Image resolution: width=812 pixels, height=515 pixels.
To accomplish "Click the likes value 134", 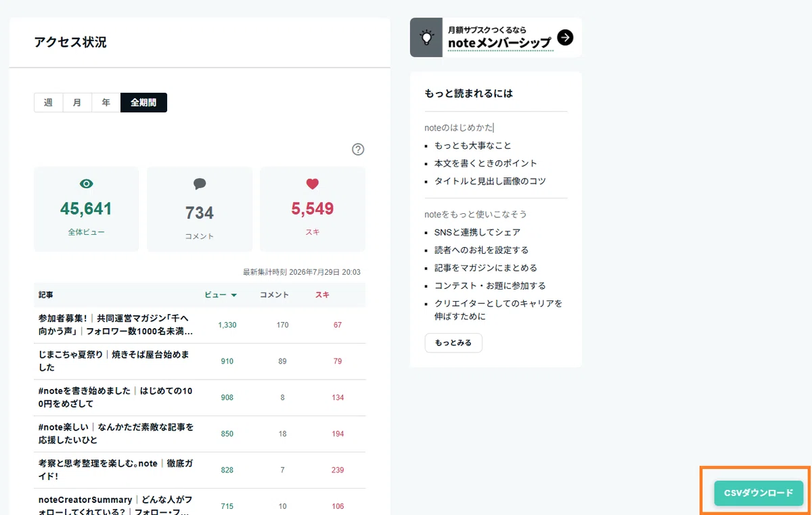I will [x=338, y=398].
